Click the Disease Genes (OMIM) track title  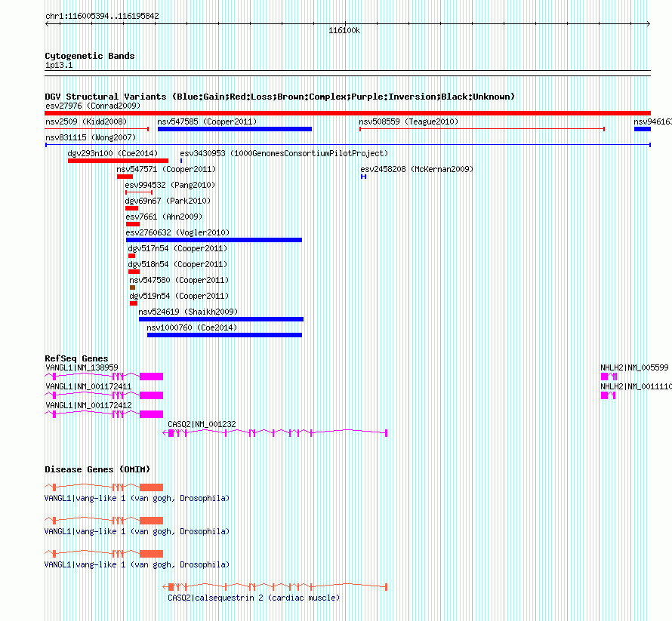tap(97, 469)
